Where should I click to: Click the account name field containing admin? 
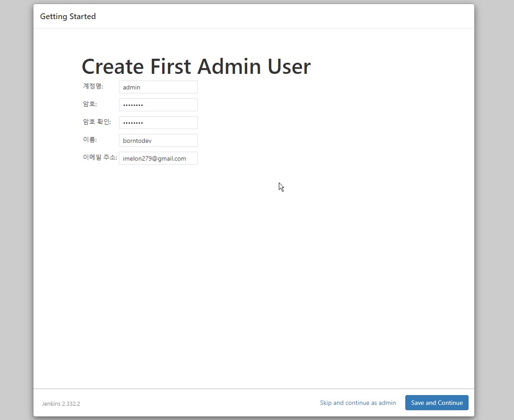pos(158,87)
